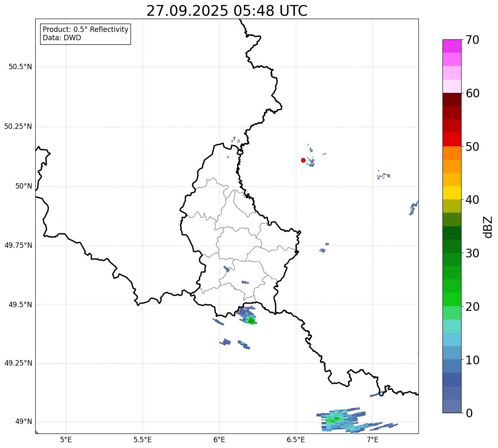The width and height of the screenshot is (498, 448).
Task: Click the colorbar tick label 70
Action: pyautogui.click(x=472, y=40)
